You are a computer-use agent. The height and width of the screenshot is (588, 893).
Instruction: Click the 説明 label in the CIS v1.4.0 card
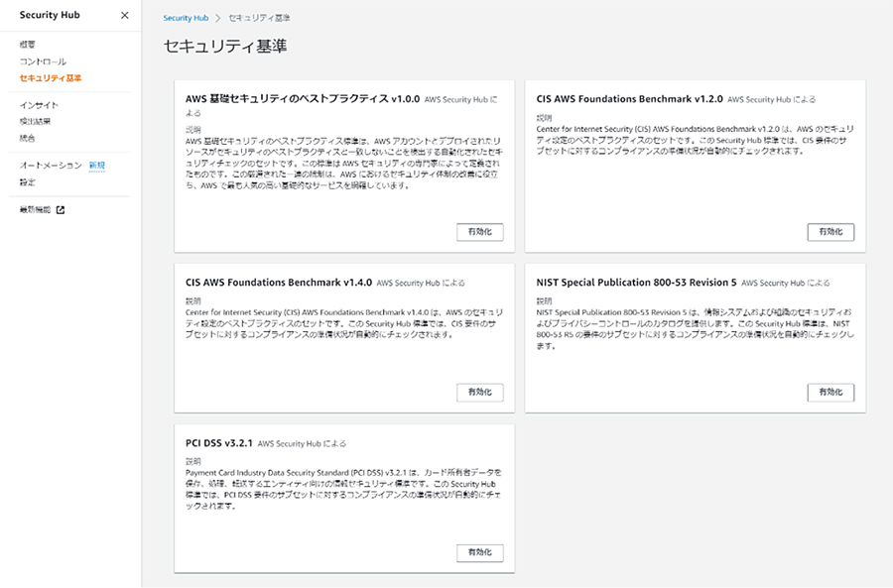tap(193, 301)
